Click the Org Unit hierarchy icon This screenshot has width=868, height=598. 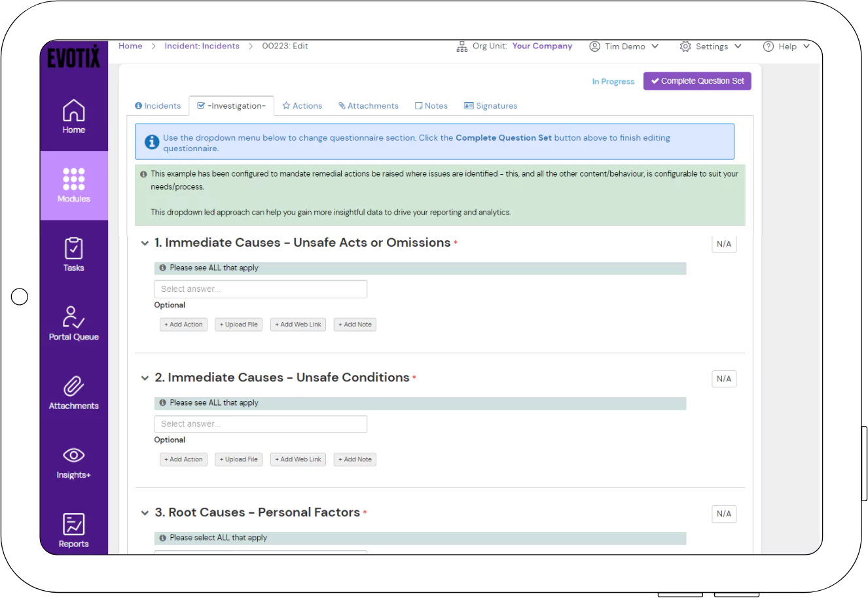coord(462,46)
